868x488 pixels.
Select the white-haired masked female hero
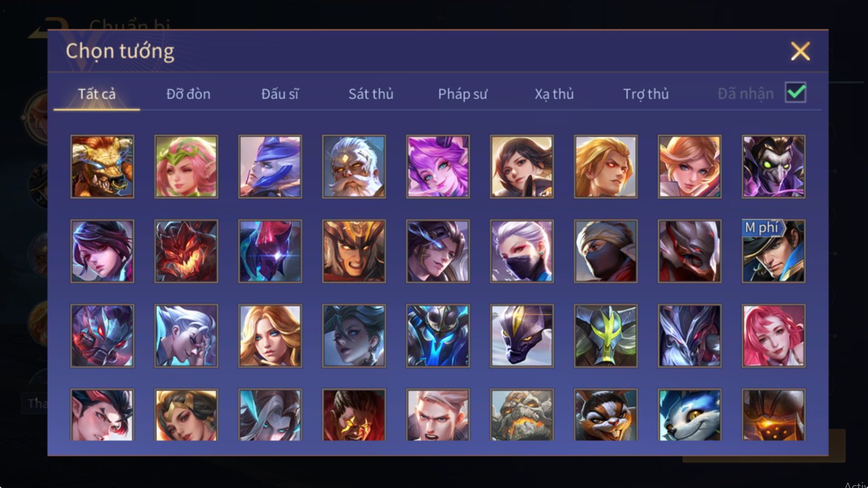click(522, 251)
